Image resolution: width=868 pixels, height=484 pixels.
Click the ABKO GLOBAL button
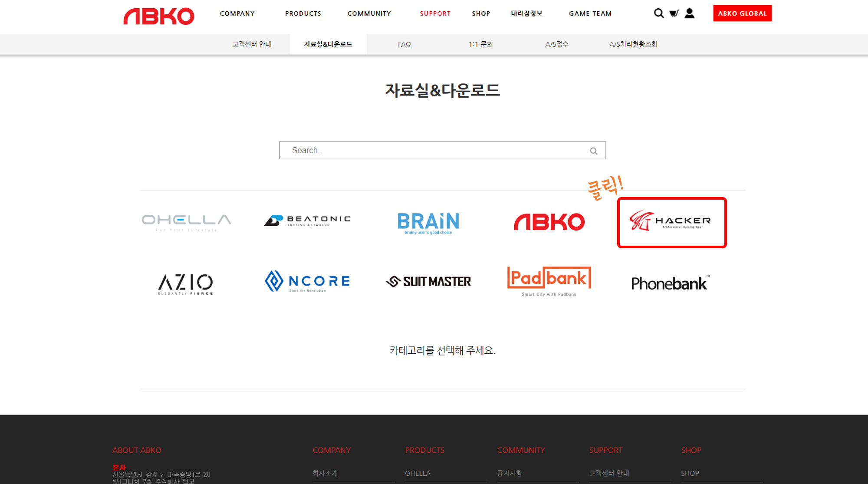[742, 13]
